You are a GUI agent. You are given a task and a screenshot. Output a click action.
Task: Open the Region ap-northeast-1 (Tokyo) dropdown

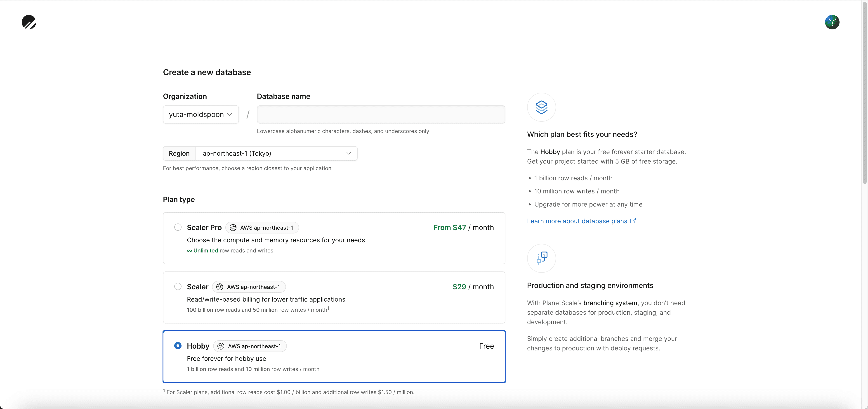pyautogui.click(x=276, y=153)
